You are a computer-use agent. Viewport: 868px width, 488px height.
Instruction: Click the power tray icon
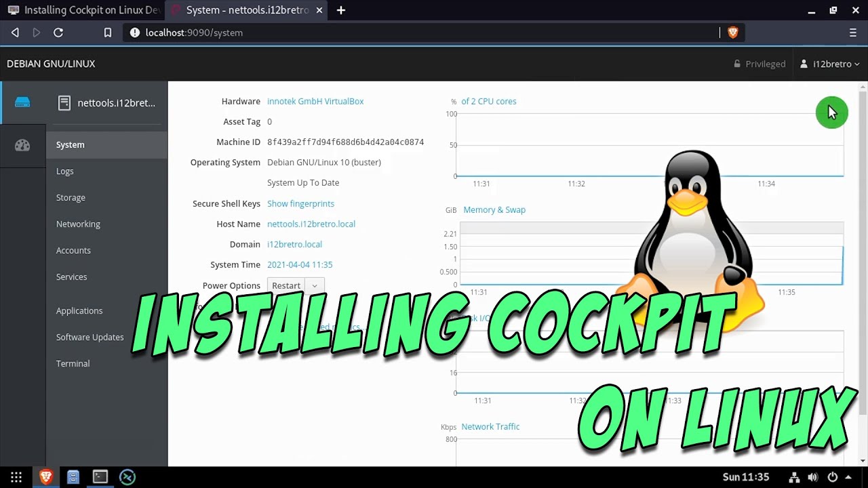[832, 477]
